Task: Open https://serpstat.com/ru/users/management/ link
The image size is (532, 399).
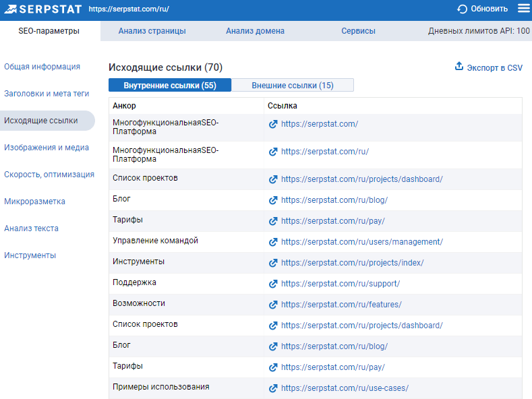Action: (362, 242)
